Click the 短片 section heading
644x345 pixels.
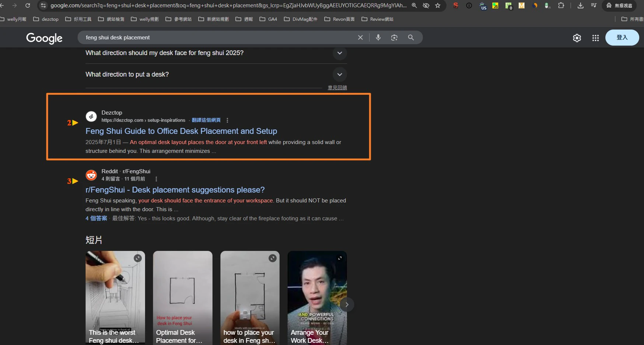[94, 240]
